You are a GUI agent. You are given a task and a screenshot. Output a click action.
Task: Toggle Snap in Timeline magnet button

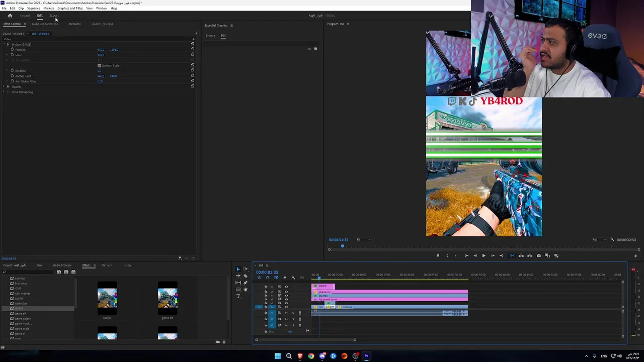pyautogui.click(x=268, y=278)
